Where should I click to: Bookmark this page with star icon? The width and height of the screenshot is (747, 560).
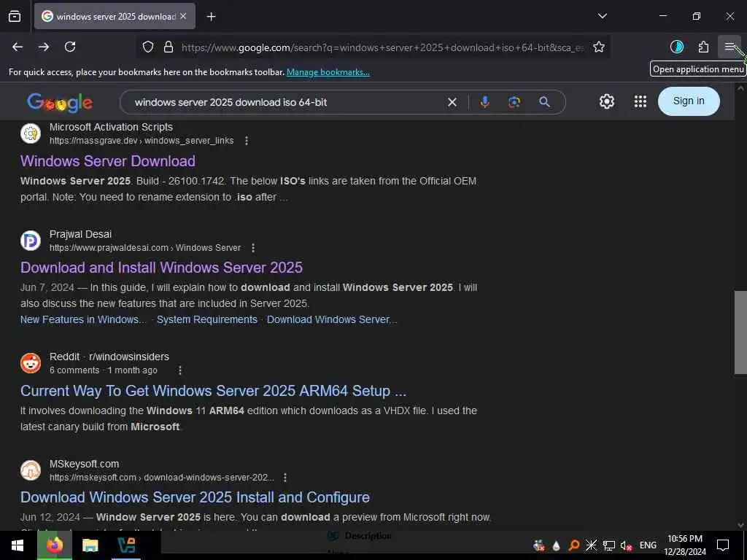(x=599, y=47)
